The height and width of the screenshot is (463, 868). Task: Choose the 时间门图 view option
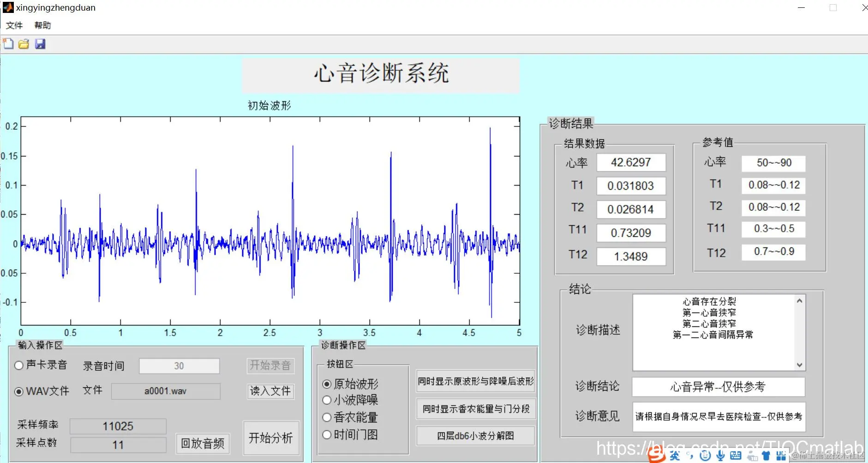tap(327, 434)
